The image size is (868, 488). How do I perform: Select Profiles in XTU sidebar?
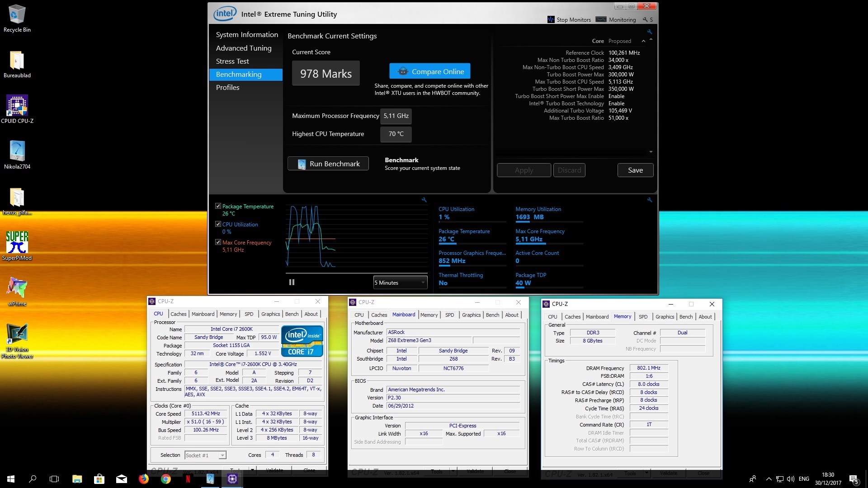coord(227,87)
